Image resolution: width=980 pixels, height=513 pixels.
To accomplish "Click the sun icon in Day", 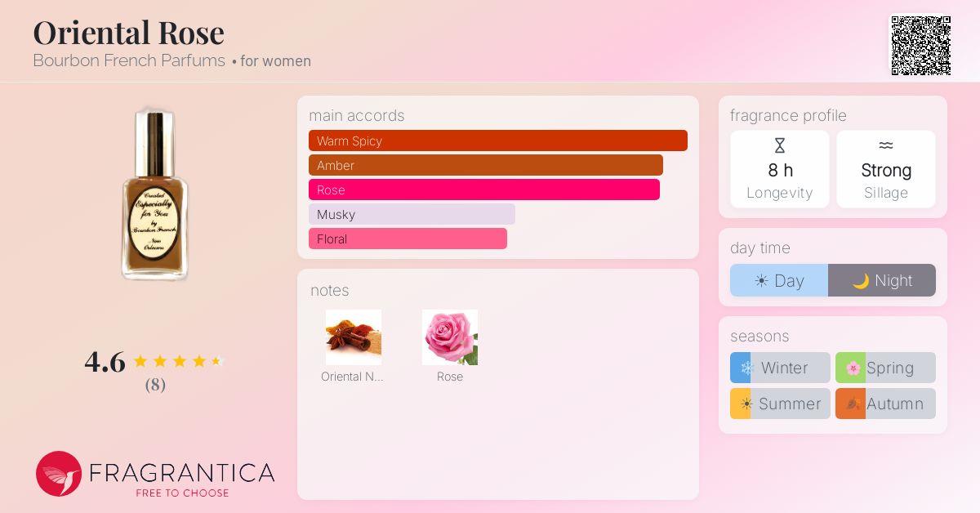I will tap(761, 281).
